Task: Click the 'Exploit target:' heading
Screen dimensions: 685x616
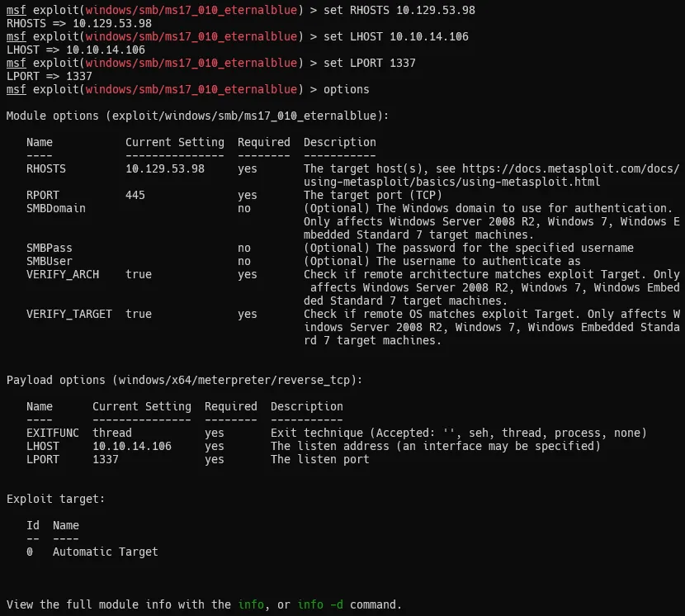Action: pos(55,499)
